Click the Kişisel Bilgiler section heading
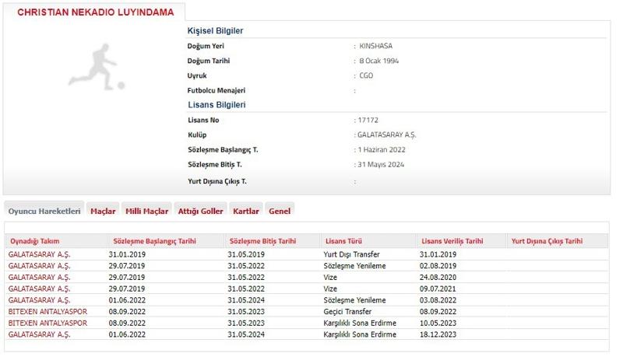The image size is (623, 364). [x=216, y=30]
